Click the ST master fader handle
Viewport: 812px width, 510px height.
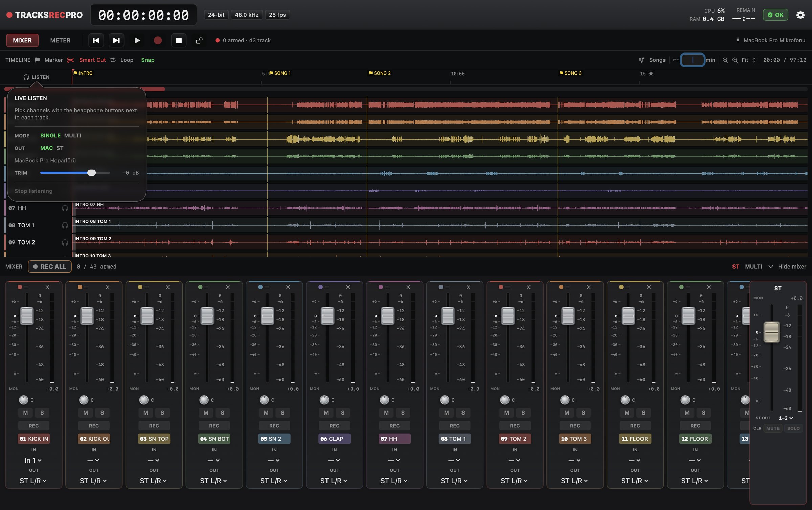pos(771,332)
